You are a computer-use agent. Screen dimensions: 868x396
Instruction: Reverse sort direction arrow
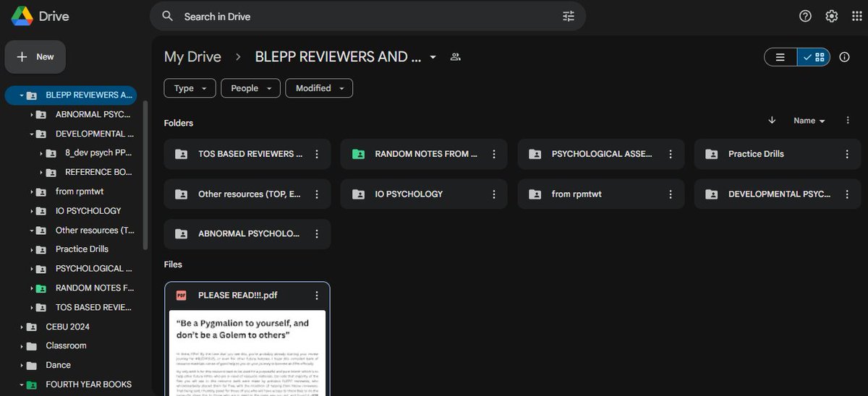pyautogui.click(x=772, y=120)
